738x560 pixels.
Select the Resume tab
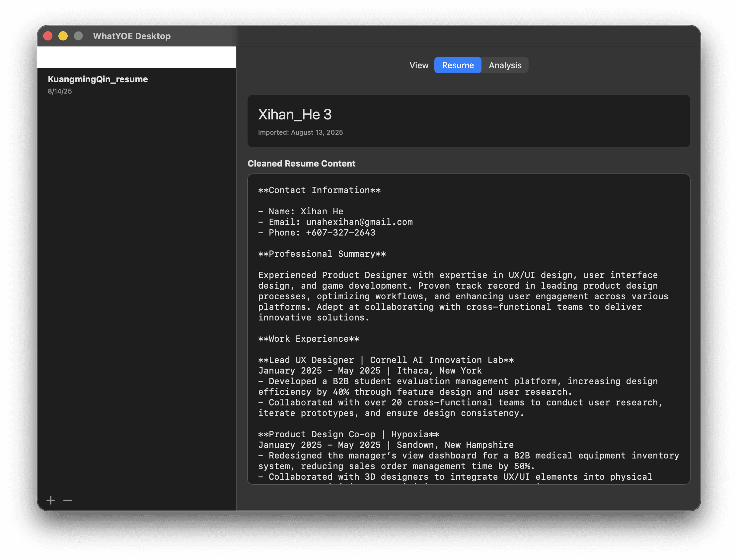[x=457, y=65]
